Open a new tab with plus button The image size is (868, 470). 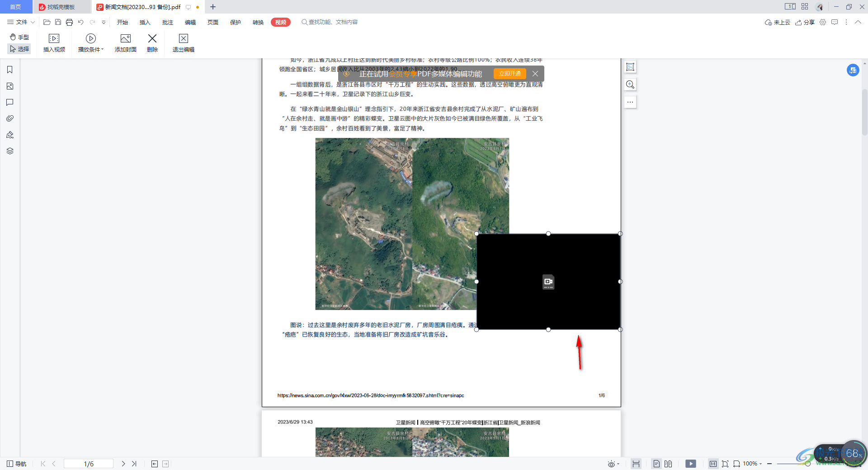click(x=213, y=7)
